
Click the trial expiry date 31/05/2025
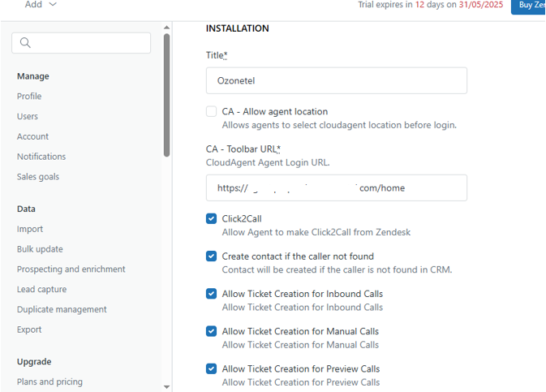(x=481, y=5)
